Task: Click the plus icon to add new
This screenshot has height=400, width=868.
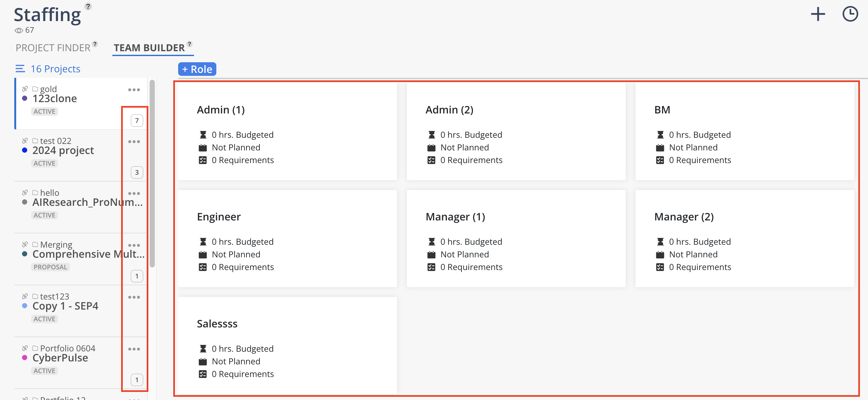Action: [x=818, y=14]
